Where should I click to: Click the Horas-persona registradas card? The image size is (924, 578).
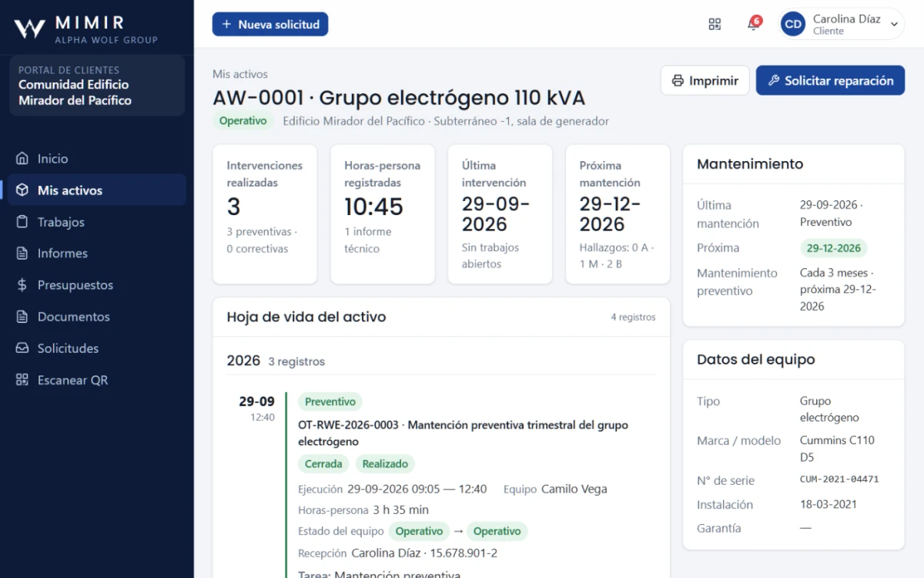383,214
